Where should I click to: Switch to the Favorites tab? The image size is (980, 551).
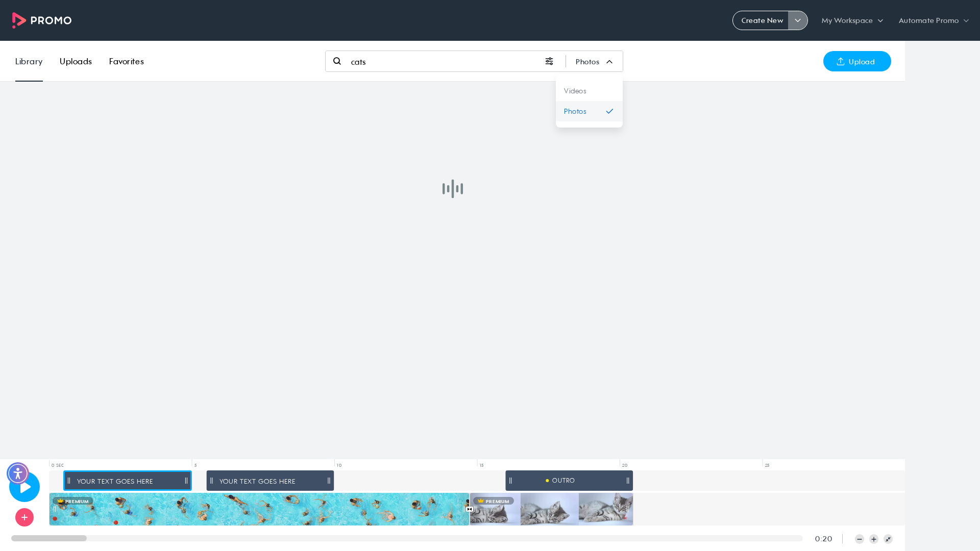pos(126,61)
